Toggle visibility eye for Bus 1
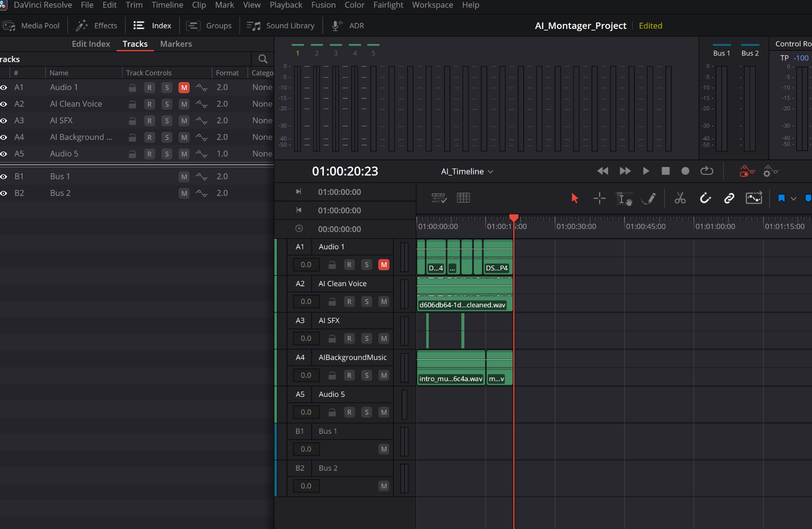Image resolution: width=812 pixels, height=529 pixels. click(4, 176)
